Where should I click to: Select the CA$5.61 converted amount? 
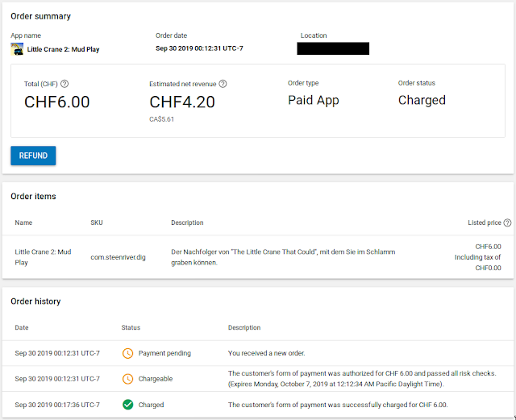pos(161,119)
